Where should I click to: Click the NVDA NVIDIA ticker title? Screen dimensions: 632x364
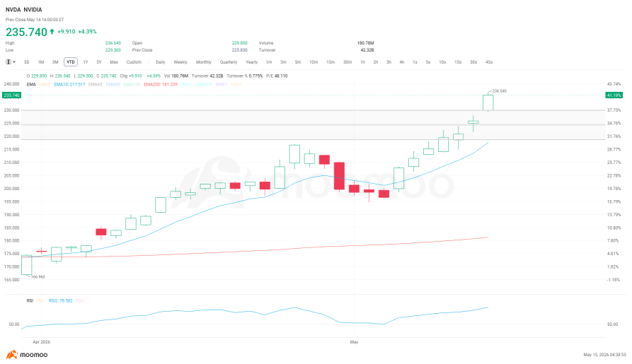(x=24, y=10)
